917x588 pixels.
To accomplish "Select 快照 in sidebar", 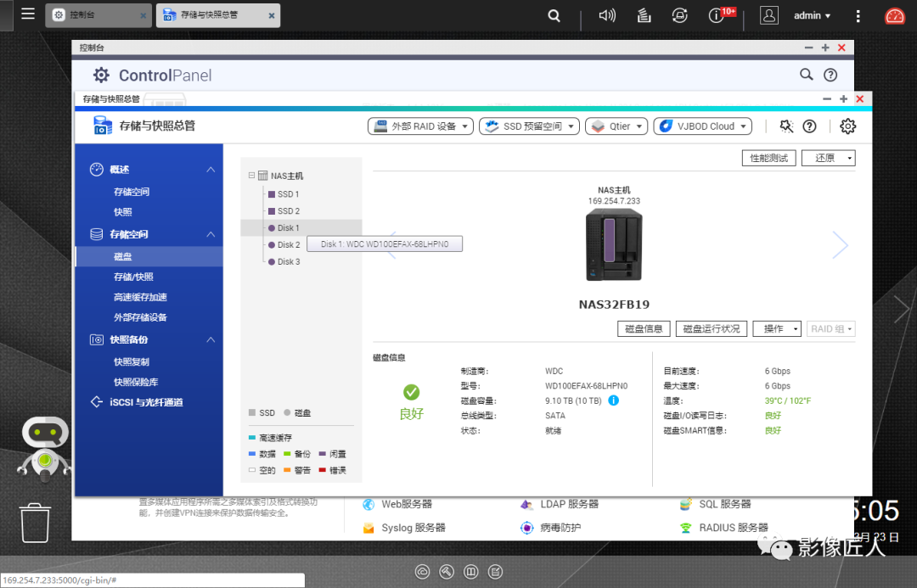I will tap(123, 211).
